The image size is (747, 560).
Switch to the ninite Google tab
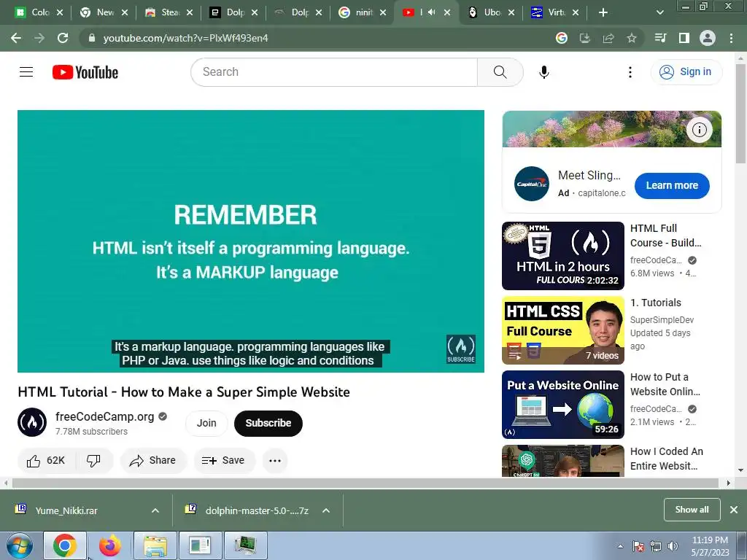[x=362, y=13]
